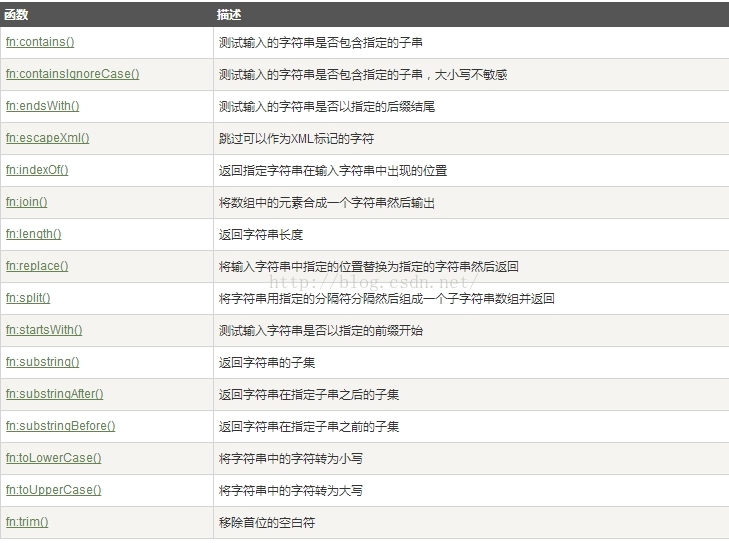
Task: Select the fn:toLowerCase() link
Action: [x=53, y=458]
